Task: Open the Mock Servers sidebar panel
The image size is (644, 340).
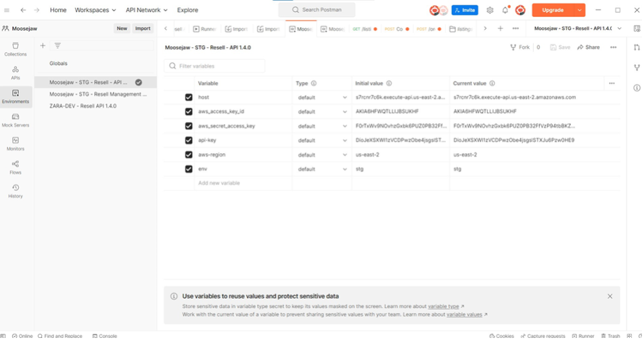Action: pyautogui.click(x=16, y=120)
